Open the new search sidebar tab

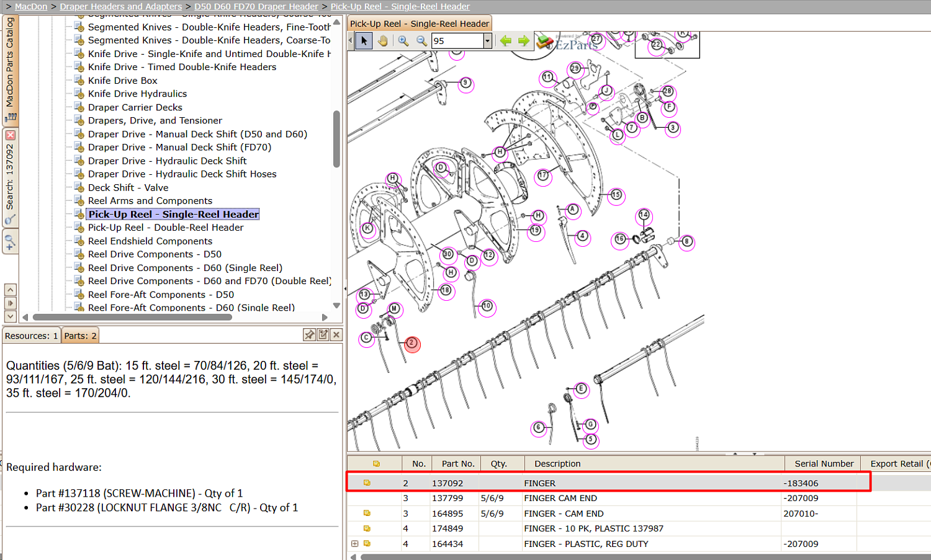click(x=10, y=241)
